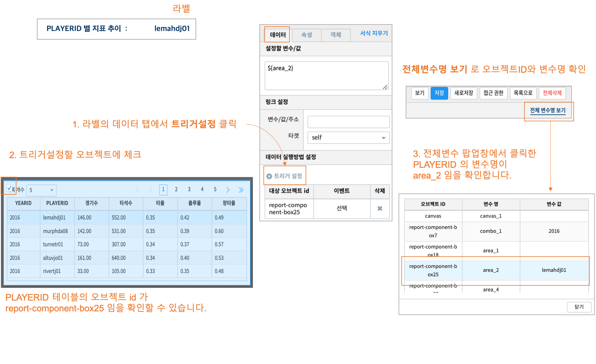Select the murphda08 table cell

[x=57, y=231]
